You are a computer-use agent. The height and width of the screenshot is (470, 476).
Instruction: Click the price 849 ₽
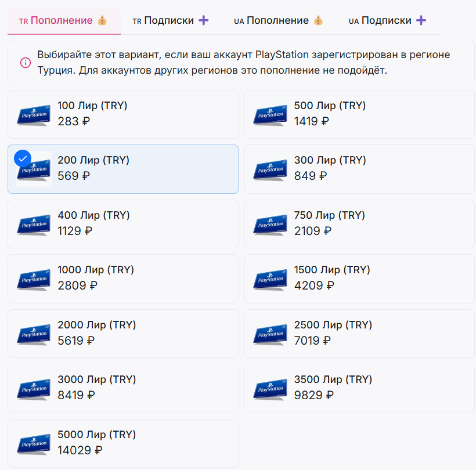tap(311, 176)
